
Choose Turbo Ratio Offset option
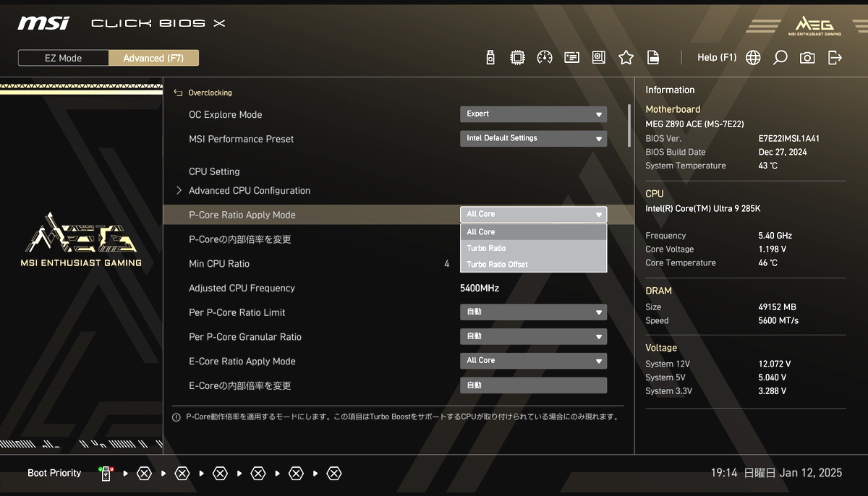[x=533, y=265]
